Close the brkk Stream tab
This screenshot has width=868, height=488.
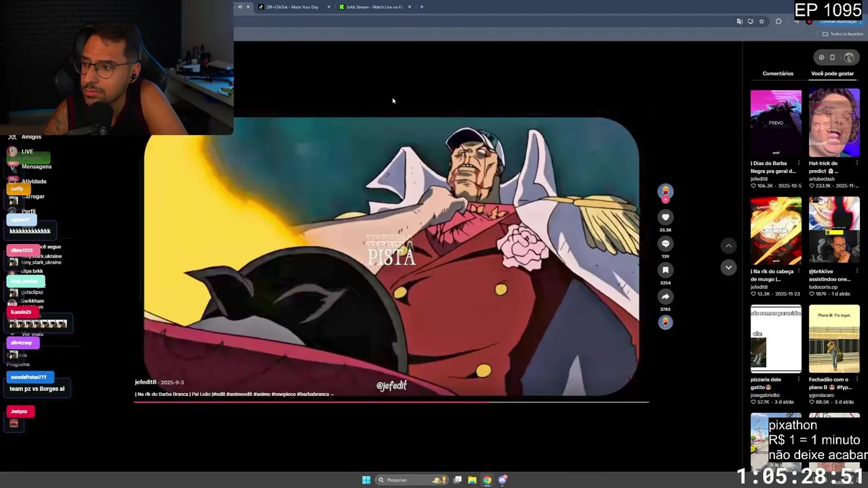tap(410, 7)
